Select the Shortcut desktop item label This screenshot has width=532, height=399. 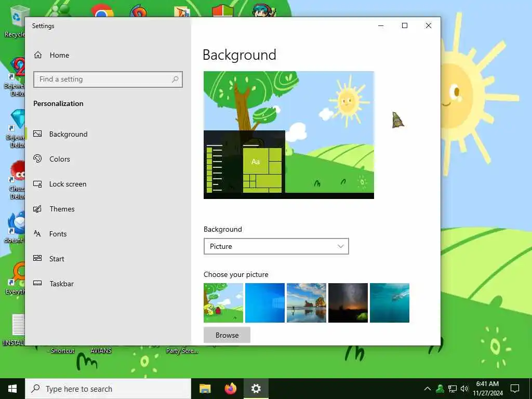pyautogui.click(x=61, y=351)
